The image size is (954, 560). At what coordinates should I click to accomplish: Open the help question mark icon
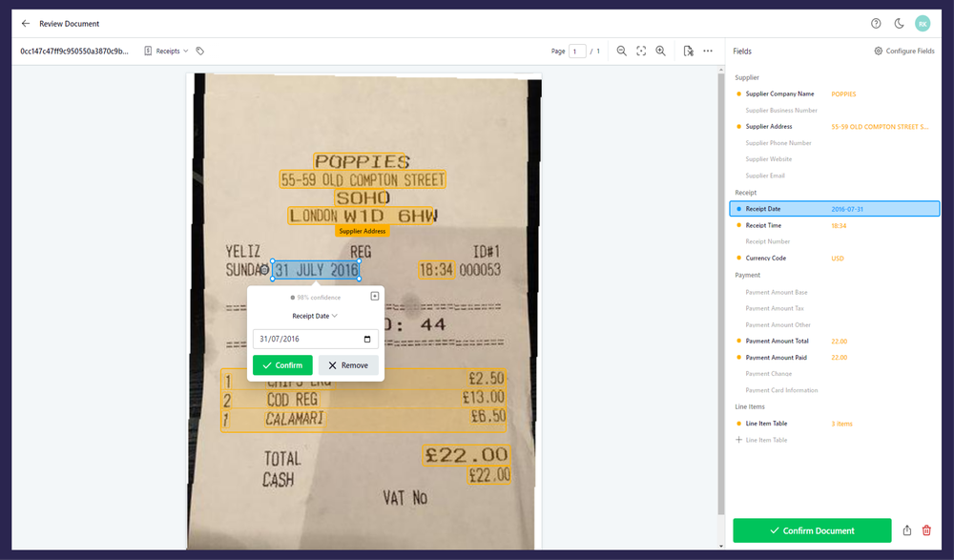click(x=876, y=24)
